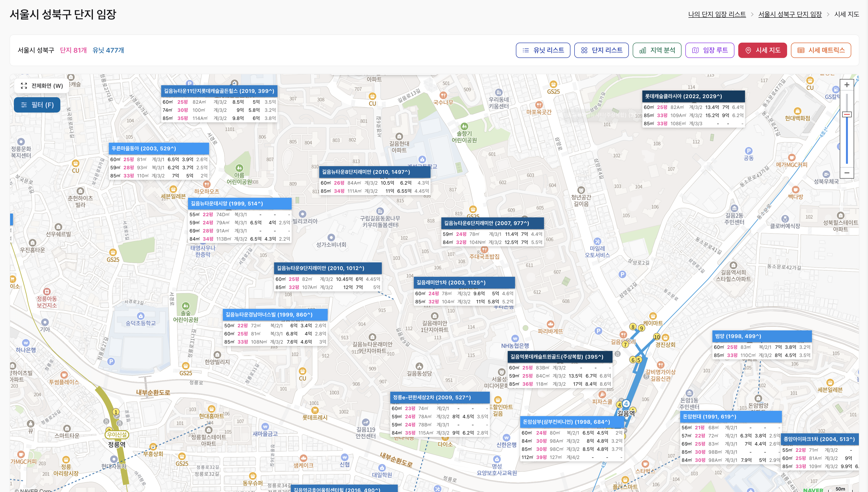This screenshot has height=492, width=868.
Task: Open the 임장 루트 map view
Action: 709,50
